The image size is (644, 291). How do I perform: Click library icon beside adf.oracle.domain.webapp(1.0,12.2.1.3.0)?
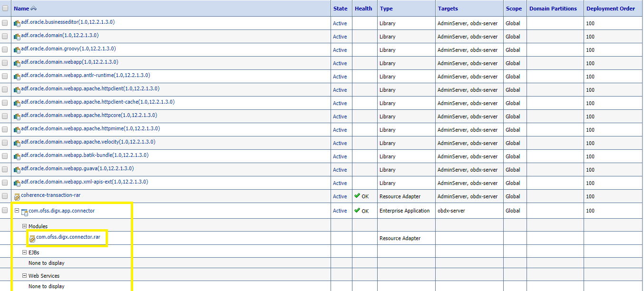click(x=17, y=63)
